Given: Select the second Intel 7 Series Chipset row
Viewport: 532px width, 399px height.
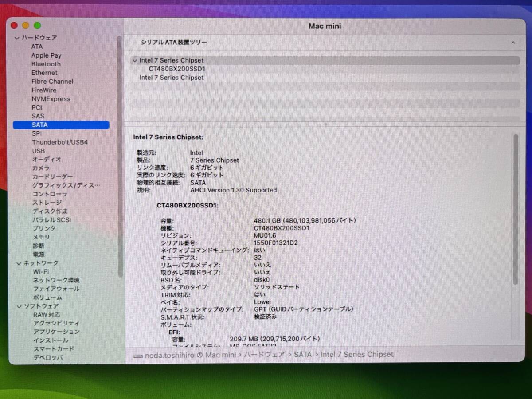Looking at the screenshot, I should [x=172, y=78].
